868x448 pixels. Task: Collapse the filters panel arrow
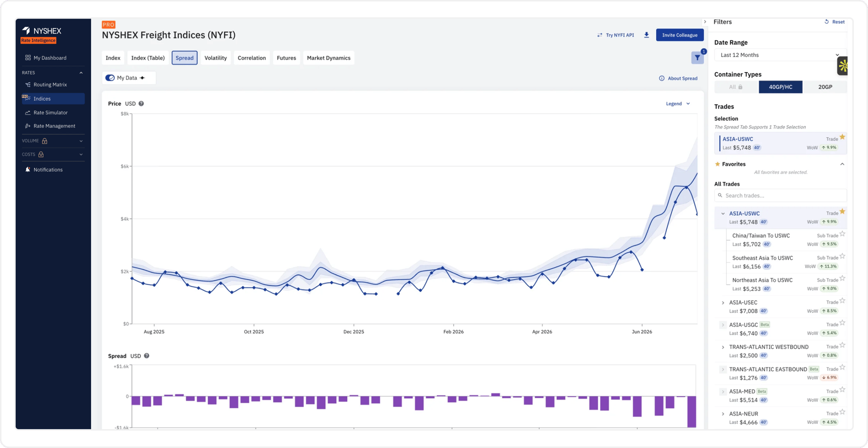pyautogui.click(x=705, y=22)
